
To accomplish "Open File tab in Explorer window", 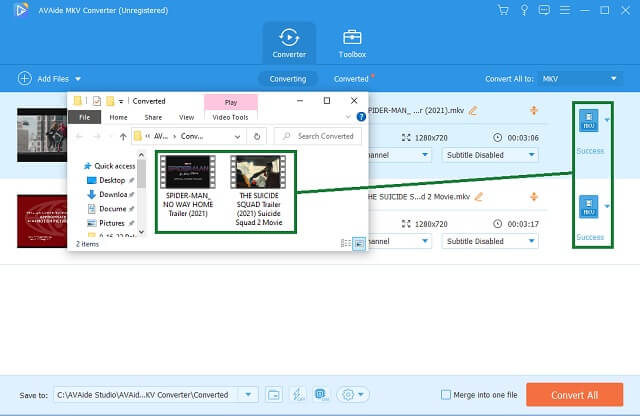I will tap(84, 117).
